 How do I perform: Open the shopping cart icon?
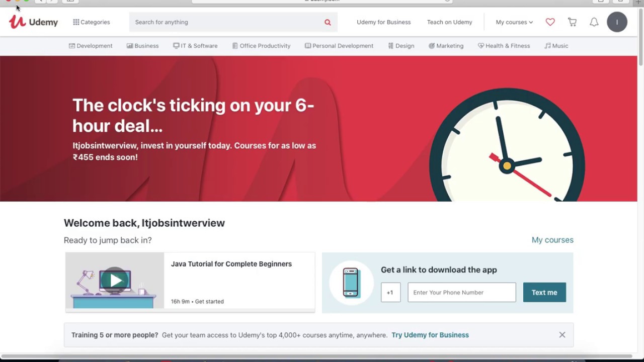pos(572,22)
